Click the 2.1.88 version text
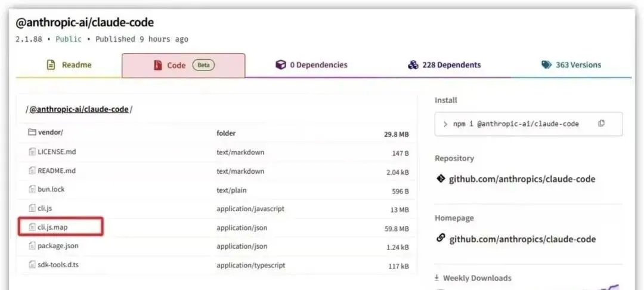The height and width of the screenshot is (290, 644). 29,39
